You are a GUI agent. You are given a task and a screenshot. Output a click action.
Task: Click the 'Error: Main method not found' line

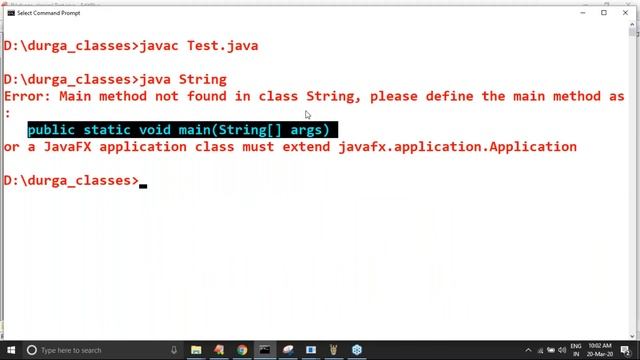(x=314, y=96)
